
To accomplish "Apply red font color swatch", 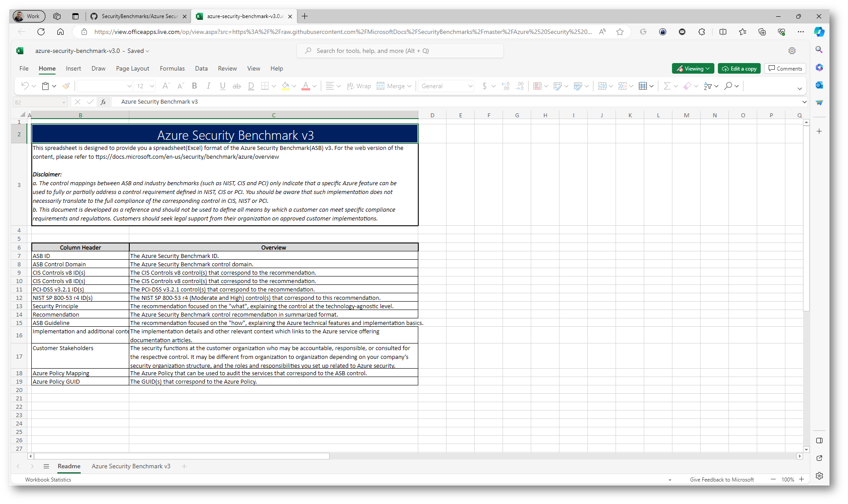I will [x=306, y=86].
